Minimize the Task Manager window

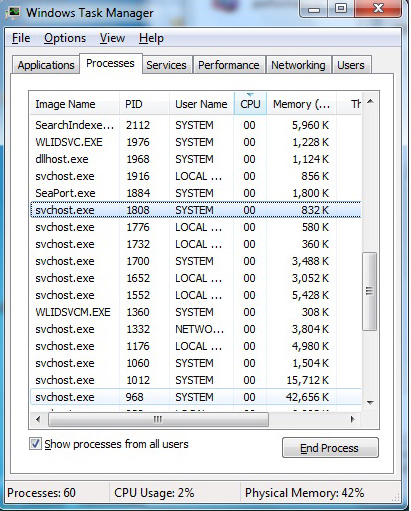tap(314, 9)
